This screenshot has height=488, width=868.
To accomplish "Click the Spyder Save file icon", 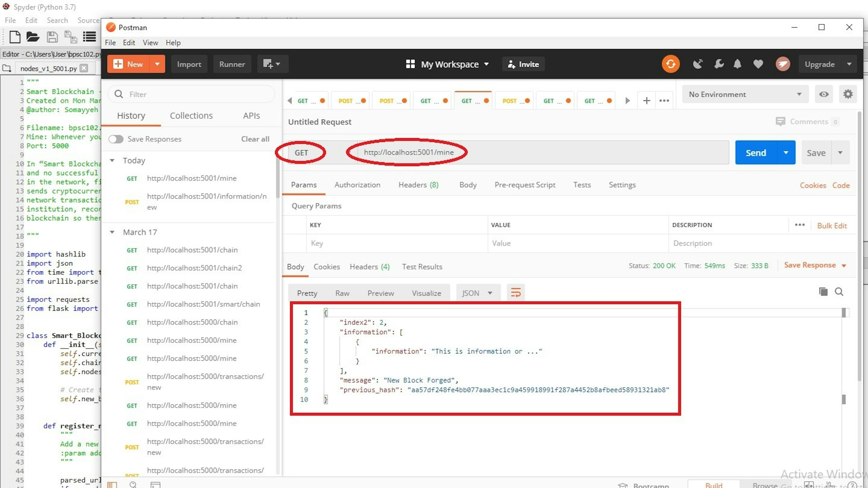I will pos(52,37).
